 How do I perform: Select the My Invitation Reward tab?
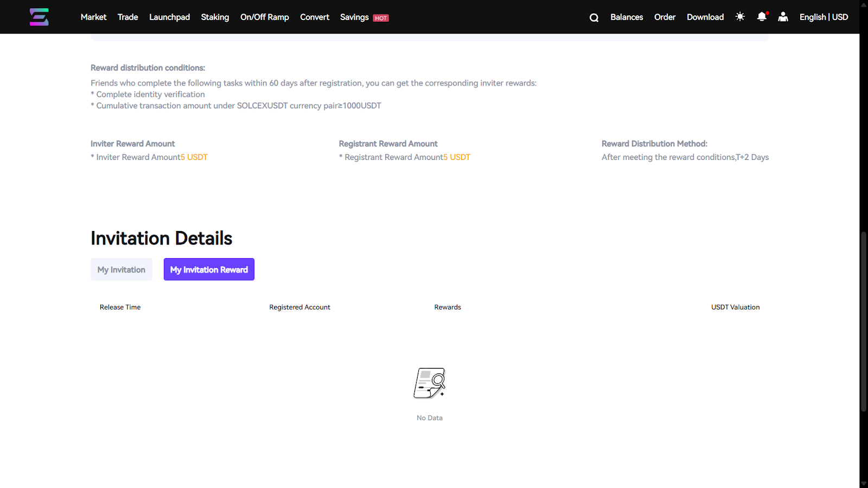pyautogui.click(x=209, y=269)
